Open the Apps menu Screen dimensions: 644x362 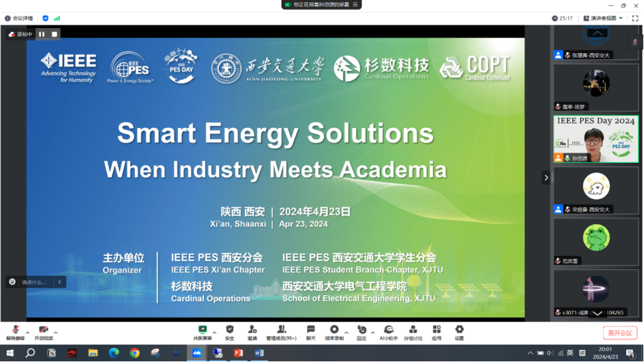436,332
